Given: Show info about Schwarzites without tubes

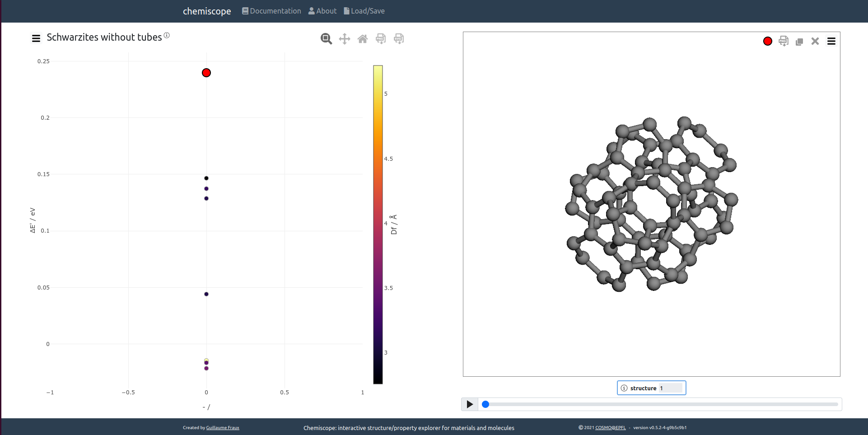Looking at the screenshot, I should (167, 34).
